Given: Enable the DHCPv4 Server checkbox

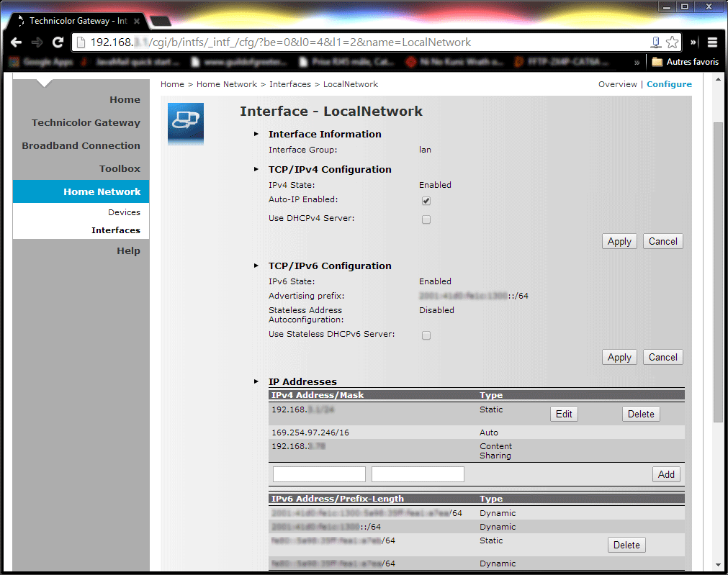Looking at the screenshot, I should tap(426, 219).
